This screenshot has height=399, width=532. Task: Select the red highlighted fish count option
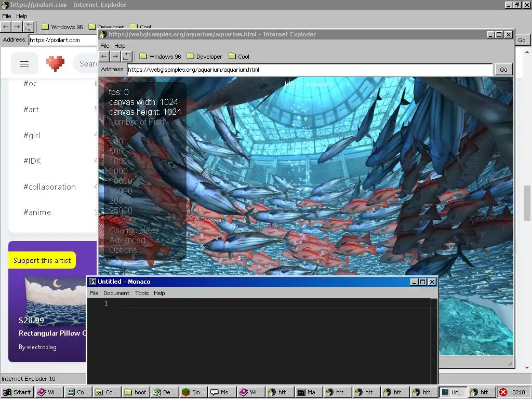pos(121,220)
